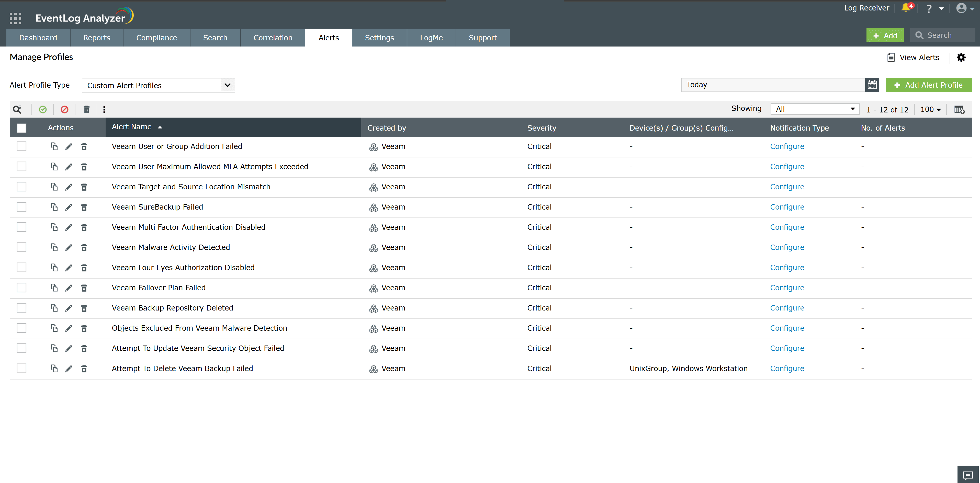Click Configure link for Veeam Four Eyes Authorization Disabled
This screenshot has height=483, width=980.
tap(787, 267)
